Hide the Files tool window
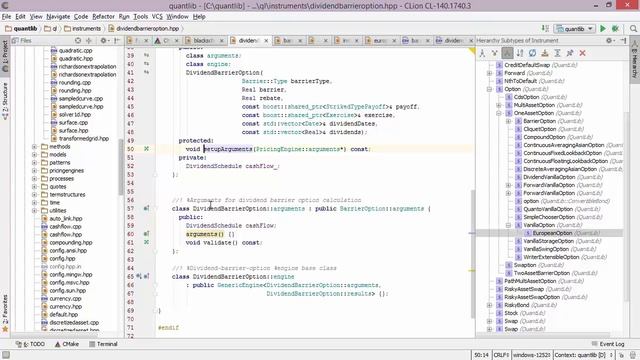 click(117, 40)
